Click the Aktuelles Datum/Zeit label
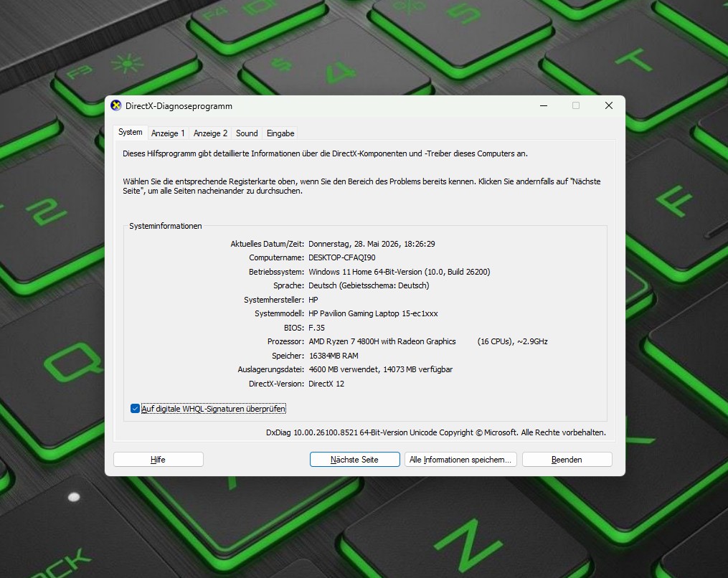This screenshot has width=728, height=578. coord(268,244)
